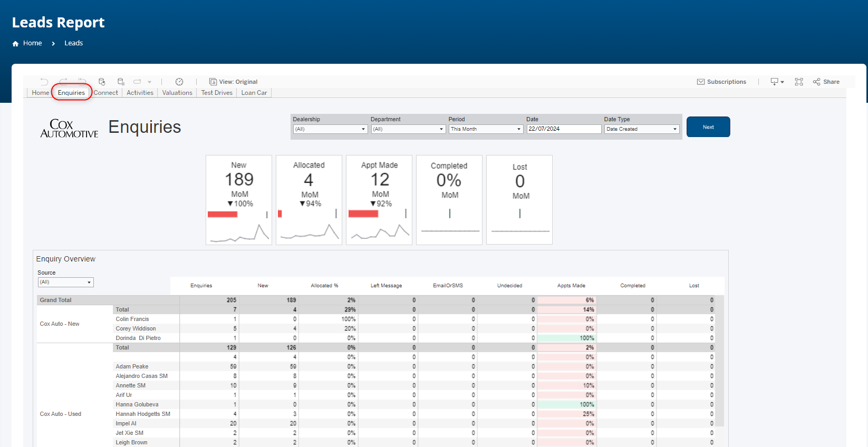Image resolution: width=868 pixels, height=447 pixels.
Task: Click the Tableau undo arrow icon
Action: click(44, 82)
